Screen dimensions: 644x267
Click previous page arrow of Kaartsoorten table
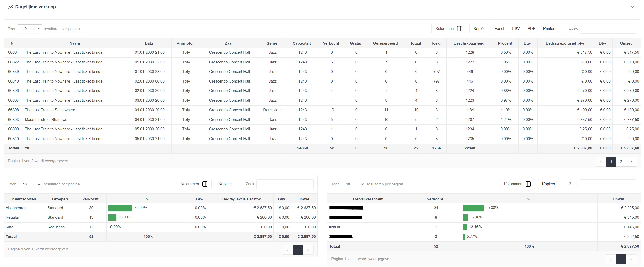287,250
